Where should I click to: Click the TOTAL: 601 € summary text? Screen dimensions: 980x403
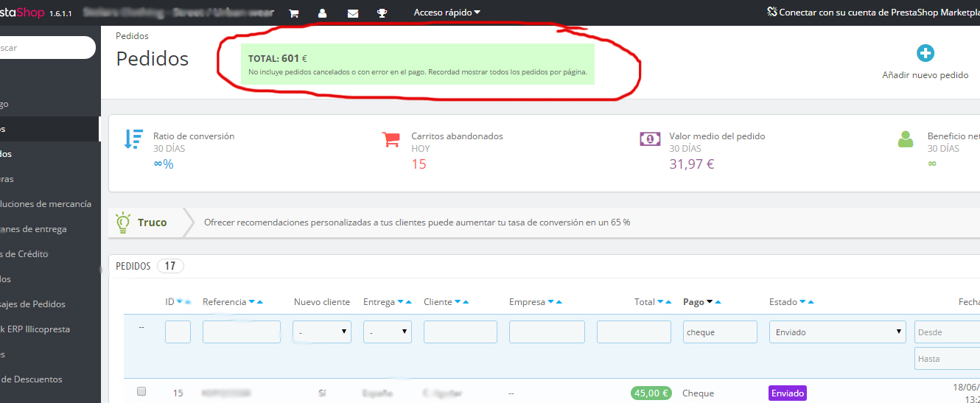coord(278,58)
